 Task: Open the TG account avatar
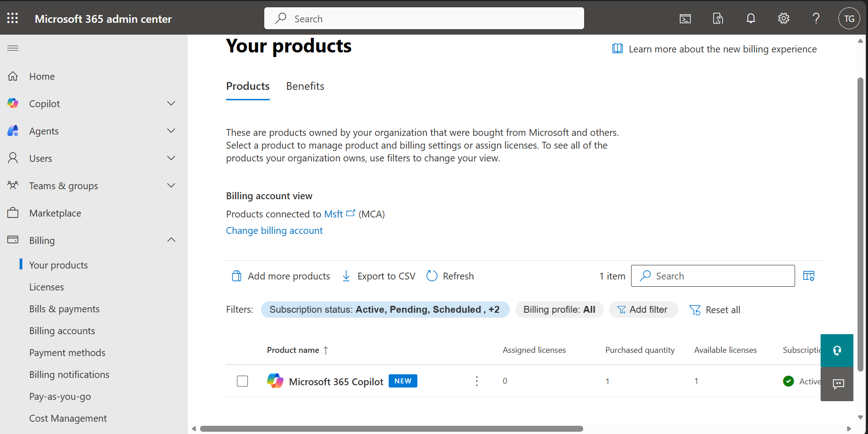point(849,18)
